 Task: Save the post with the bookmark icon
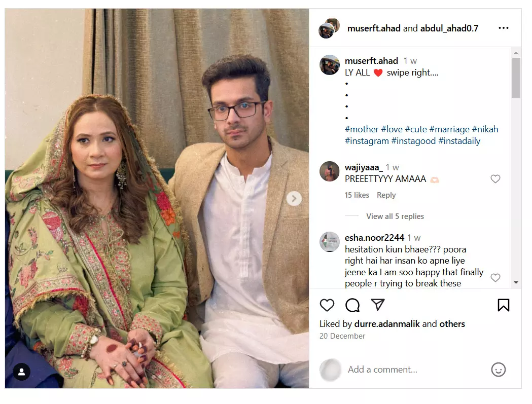pos(504,305)
